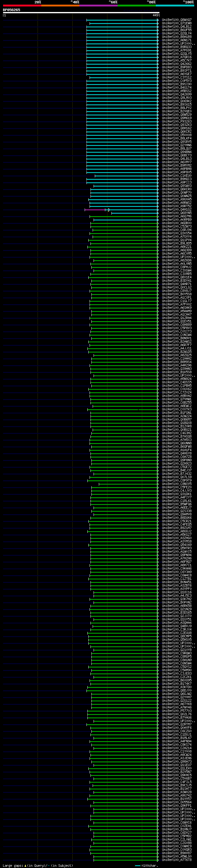The image size is (197, 868).
Task: Click hit label UniRef100_O05564
Action: pos(176,802)
